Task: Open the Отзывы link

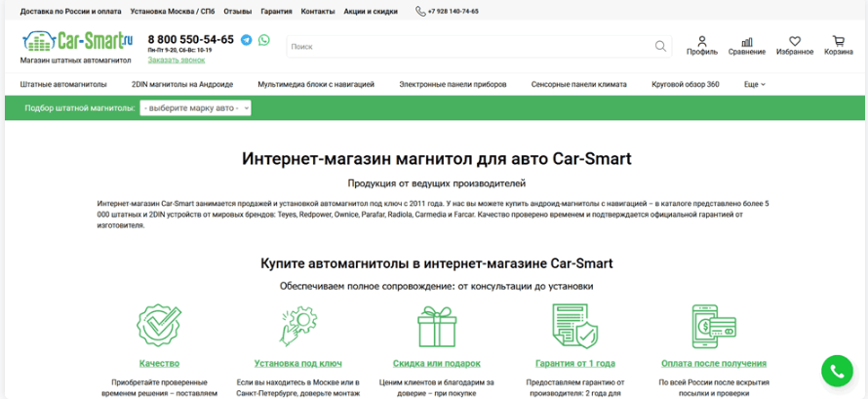Action: [x=238, y=11]
